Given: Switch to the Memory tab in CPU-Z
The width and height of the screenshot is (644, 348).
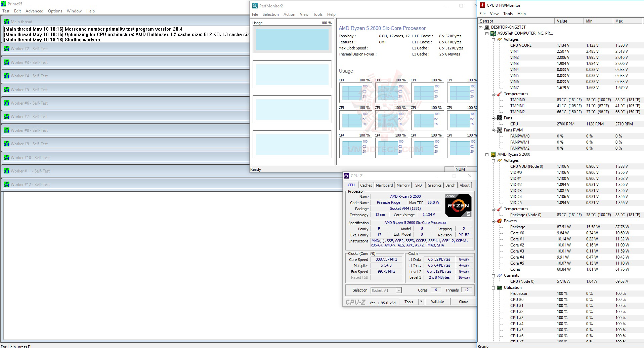Looking at the screenshot, I should pos(403,185).
